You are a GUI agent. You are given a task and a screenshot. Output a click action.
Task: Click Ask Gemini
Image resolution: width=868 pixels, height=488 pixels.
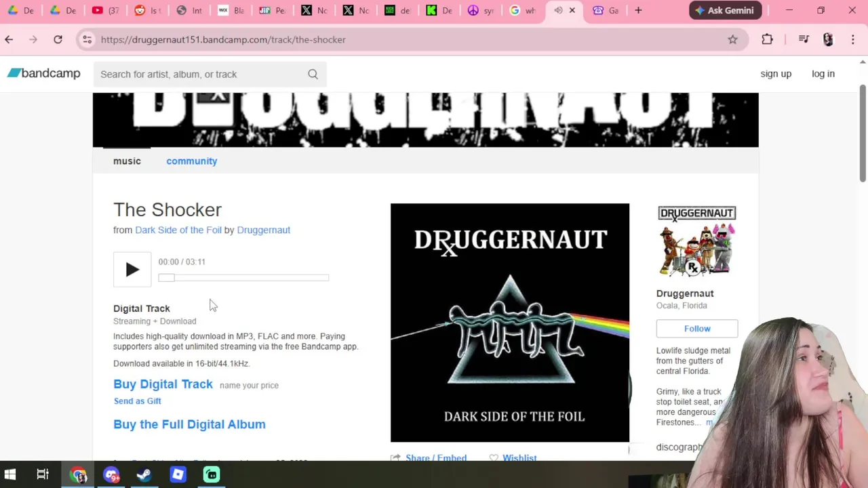click(725, 10)
